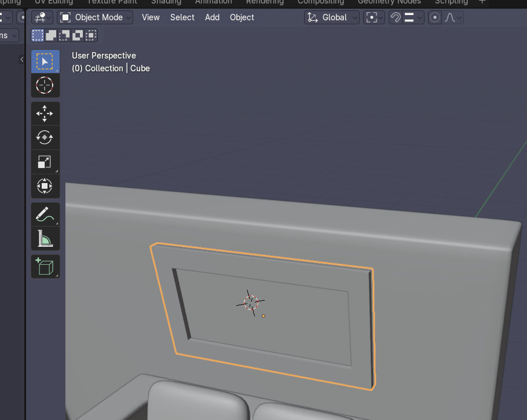Enable Extend selection mode icon
The height and width of the screenshot is (420, 527).
click(x=51, y=36)
